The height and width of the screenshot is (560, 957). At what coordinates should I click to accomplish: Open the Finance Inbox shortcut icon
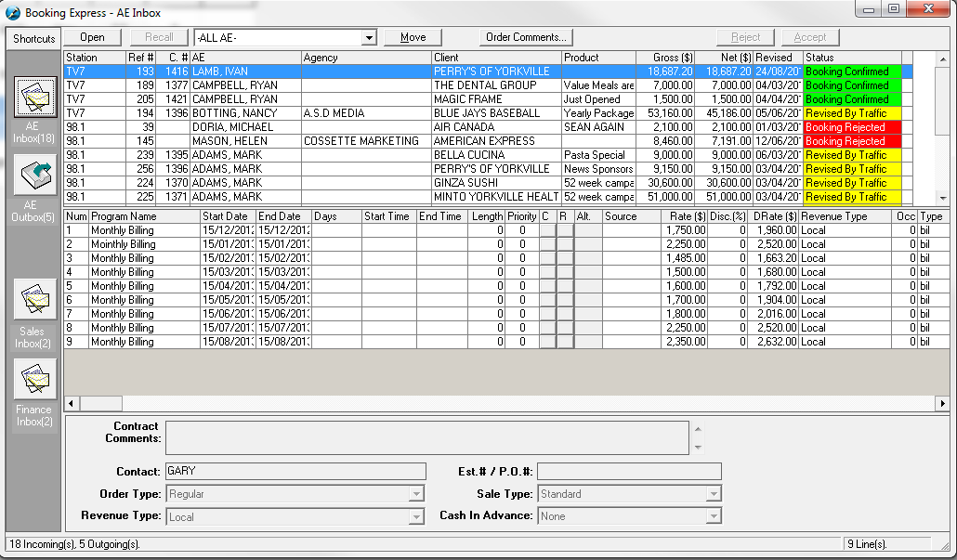pos(35,379)
